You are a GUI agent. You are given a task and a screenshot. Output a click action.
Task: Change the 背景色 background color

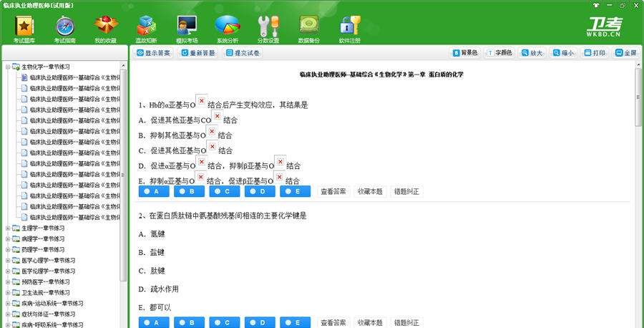point(465,52)
